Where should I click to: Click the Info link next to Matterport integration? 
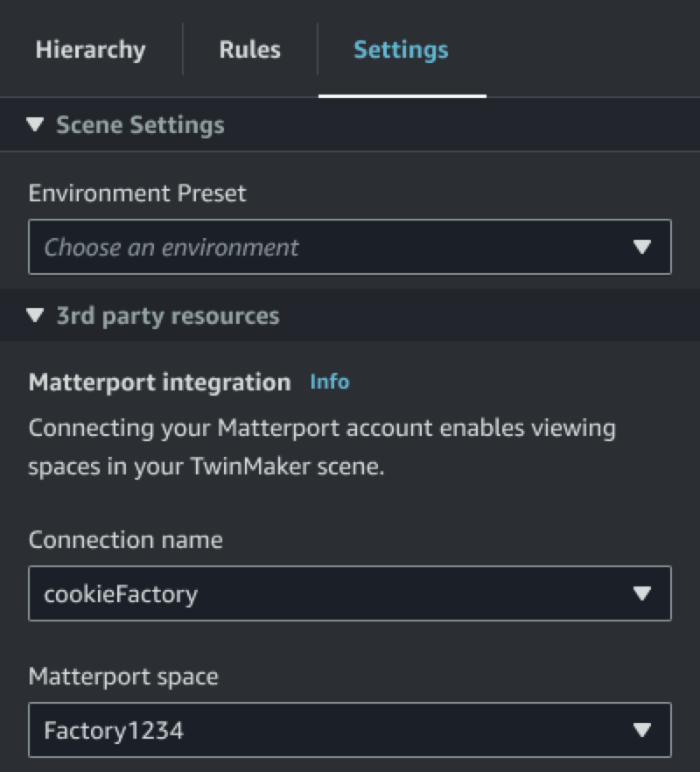pyautogui.click(x=329, y=382)
